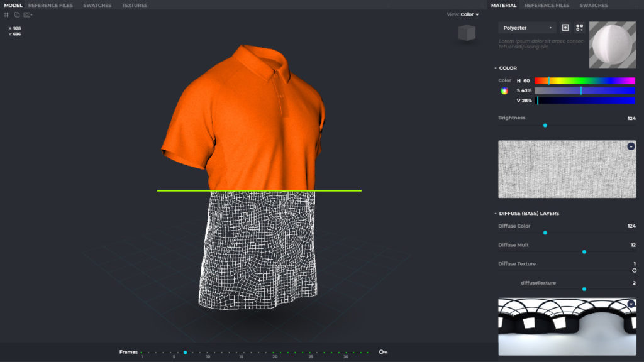Open the Swatches tab in material panel

pos(594,5)
